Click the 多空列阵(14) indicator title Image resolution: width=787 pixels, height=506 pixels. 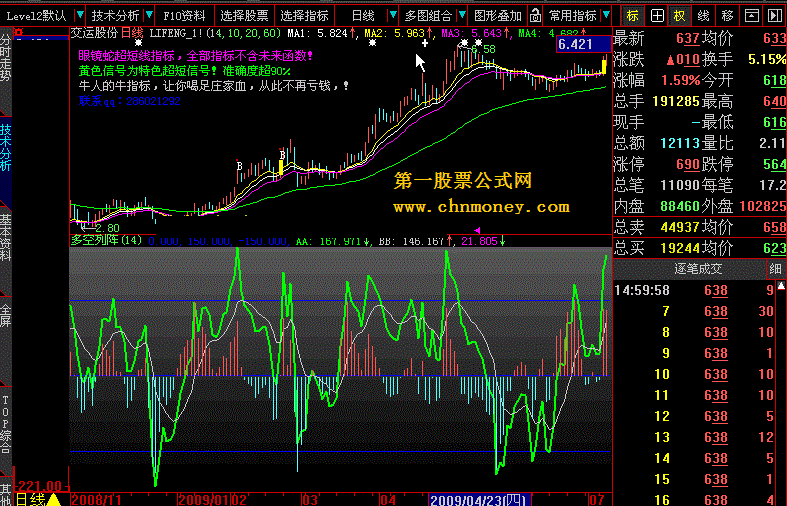(x=106, y=240)
